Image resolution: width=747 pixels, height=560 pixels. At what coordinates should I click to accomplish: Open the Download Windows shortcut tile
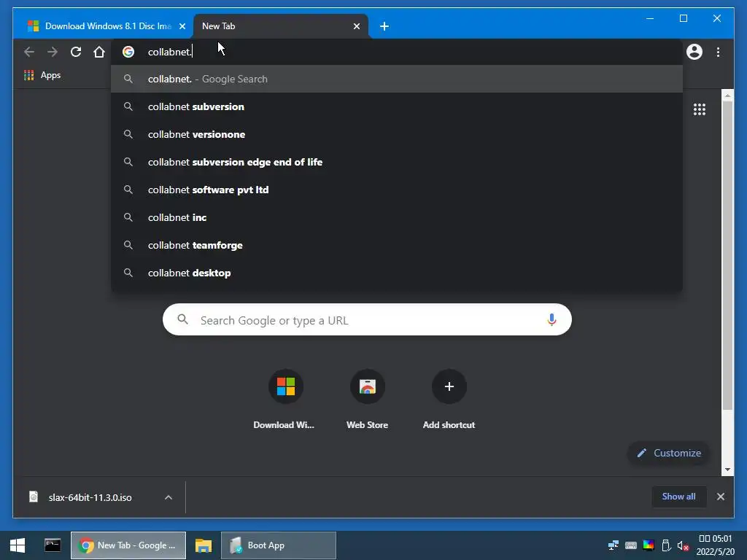[285, 400]
